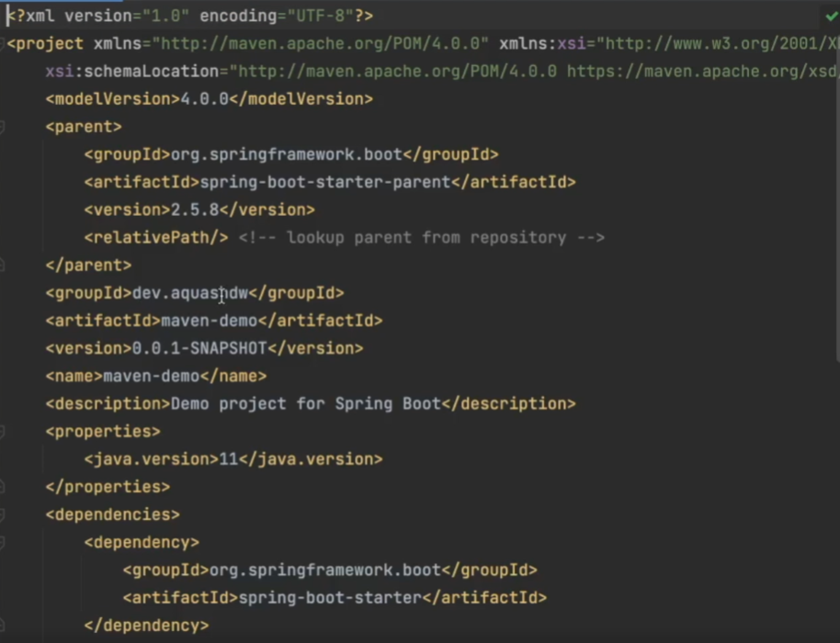The height and width of the screenshot is (643, 840).
Task: Click org.springframework.boot inside the parent block
Action: pyautogui.click(x=287, y=154)
